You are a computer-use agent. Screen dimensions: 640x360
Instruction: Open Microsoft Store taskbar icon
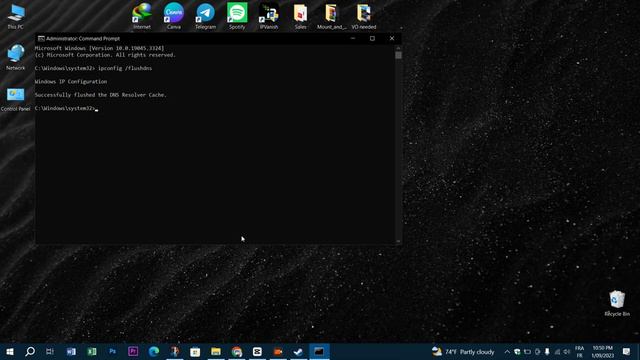(x=195, y=351)
